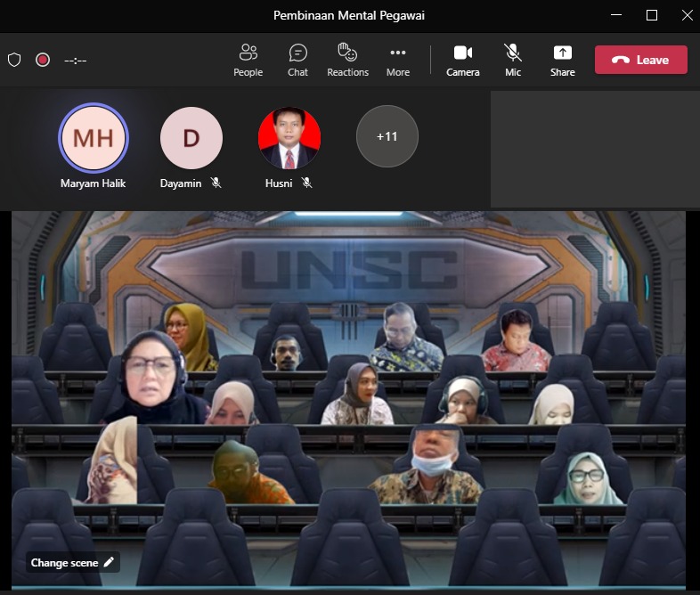Click the red recording indicator
Image resolution: width=700 pixels, height=595 pixels.
pyautogui.click(x=42, y=60)
